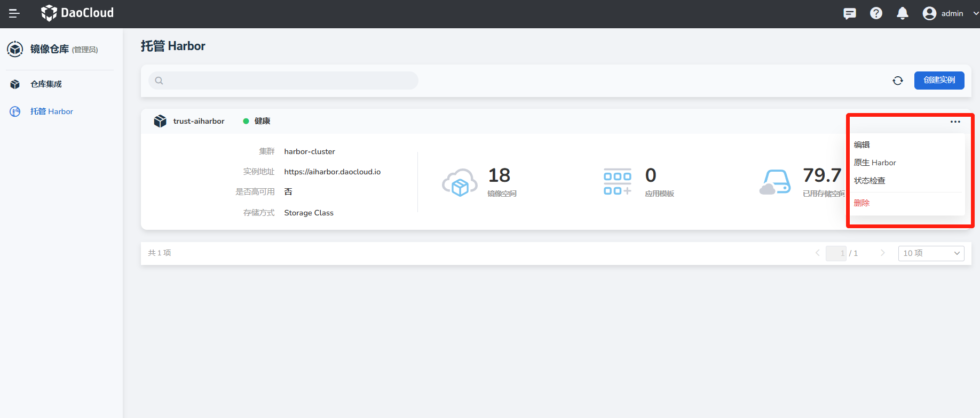The width and height of the screenshot is (980, 418).
Task: Open the help question mark icon
Action: pyautogui.click(x=876, y=13)
